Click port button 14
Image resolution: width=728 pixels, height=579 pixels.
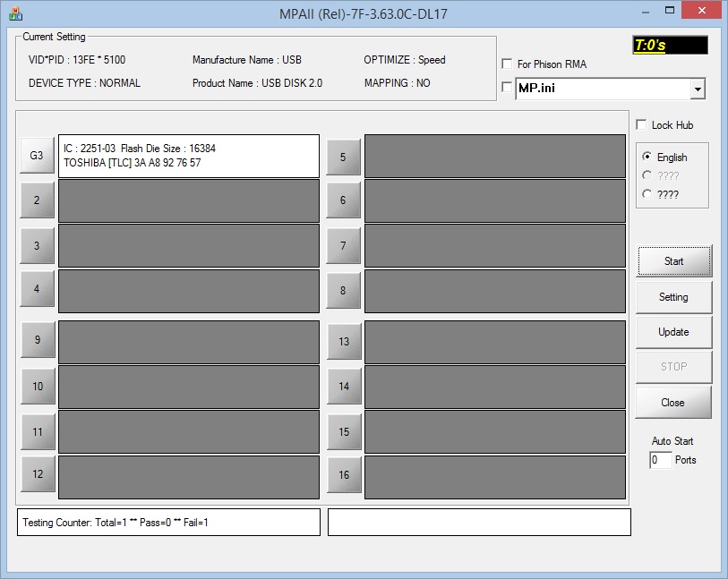point(344,386)
